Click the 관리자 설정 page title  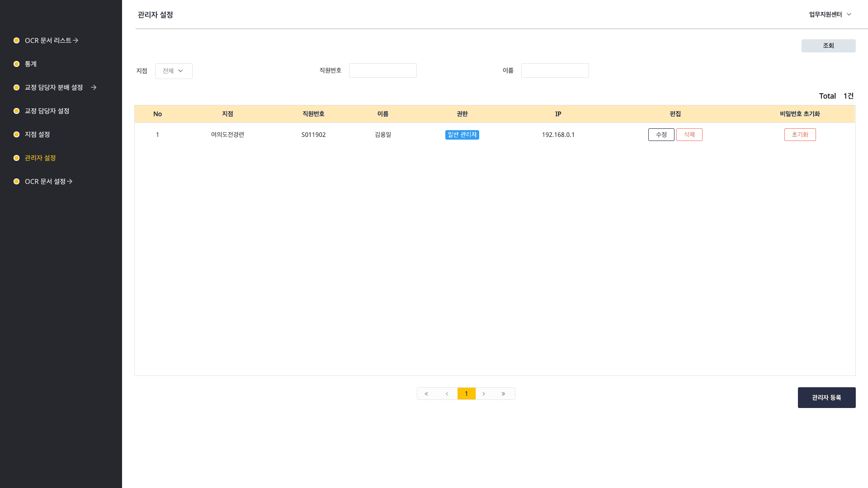pos(156,15)
